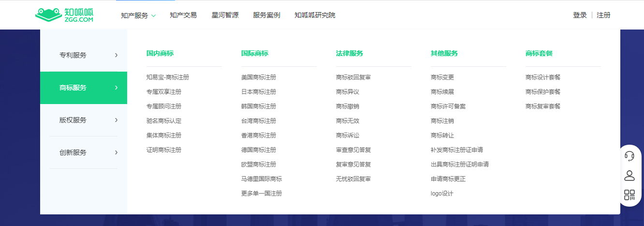Open 商标设计套餐 link
Viewport: 644px width, 226px height.
tap(543, 77)
